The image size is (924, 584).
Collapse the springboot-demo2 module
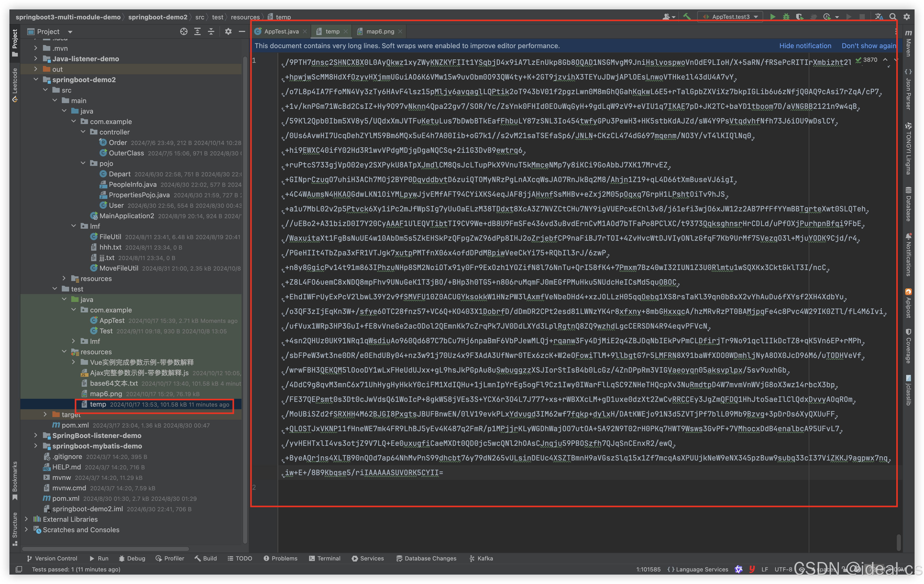coord(36,80)
